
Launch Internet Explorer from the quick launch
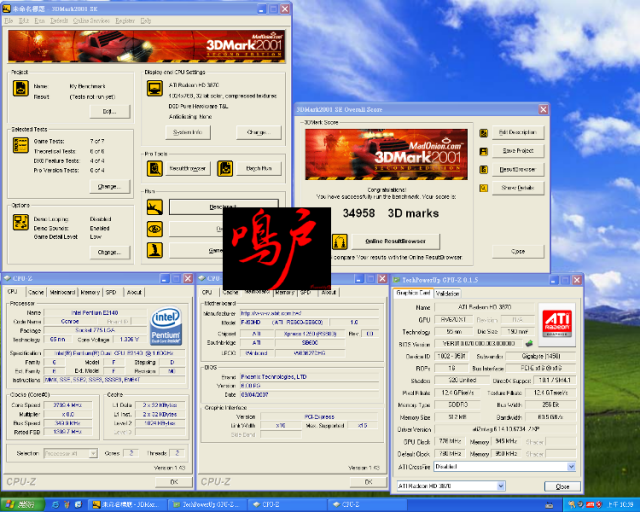[x=56, y=505]
